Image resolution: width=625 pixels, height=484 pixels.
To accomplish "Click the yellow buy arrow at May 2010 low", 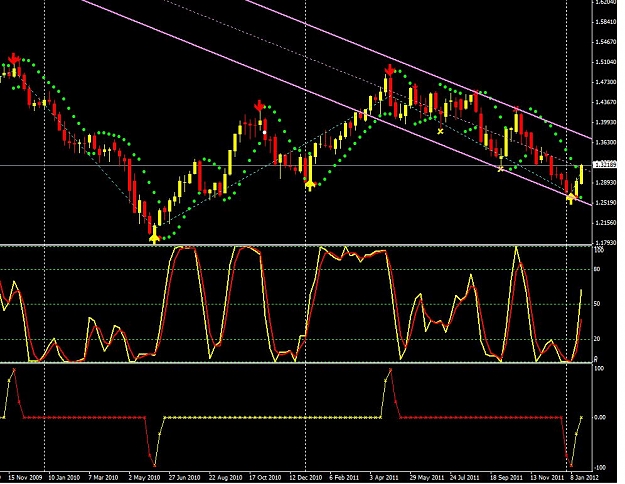I will (x=154, y=238).
